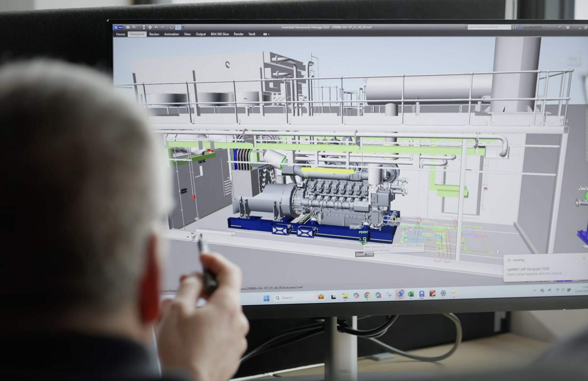The image size is (588, 381).
Task: Click the Print icon
Action: point(150,27)
